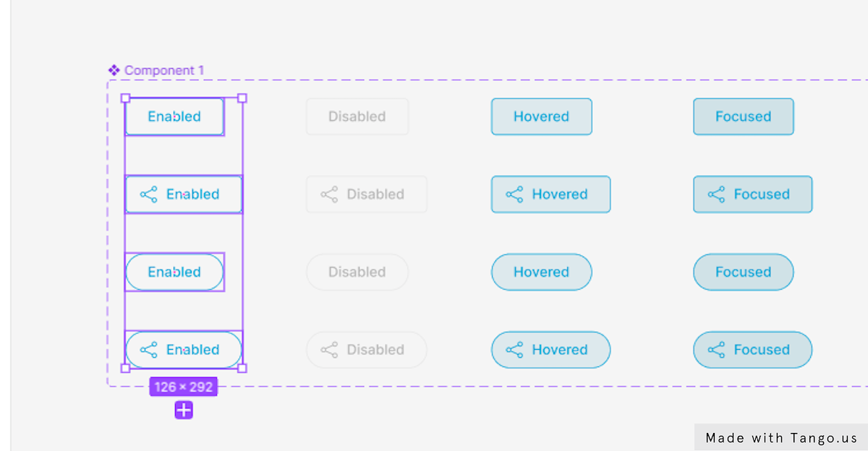This screenshot has width=868, height=451.
Task: Click share icon in pill-shaped Disabled button
Action: click(x=329, y=350)
